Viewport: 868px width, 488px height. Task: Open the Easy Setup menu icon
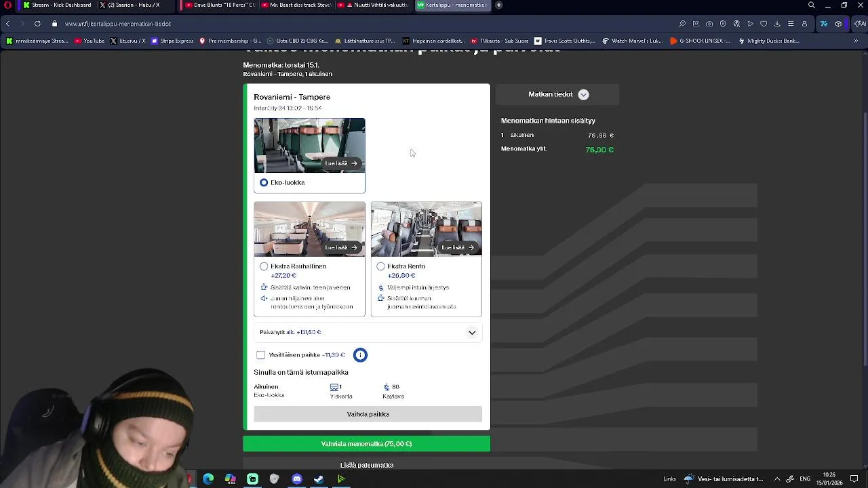791,24
